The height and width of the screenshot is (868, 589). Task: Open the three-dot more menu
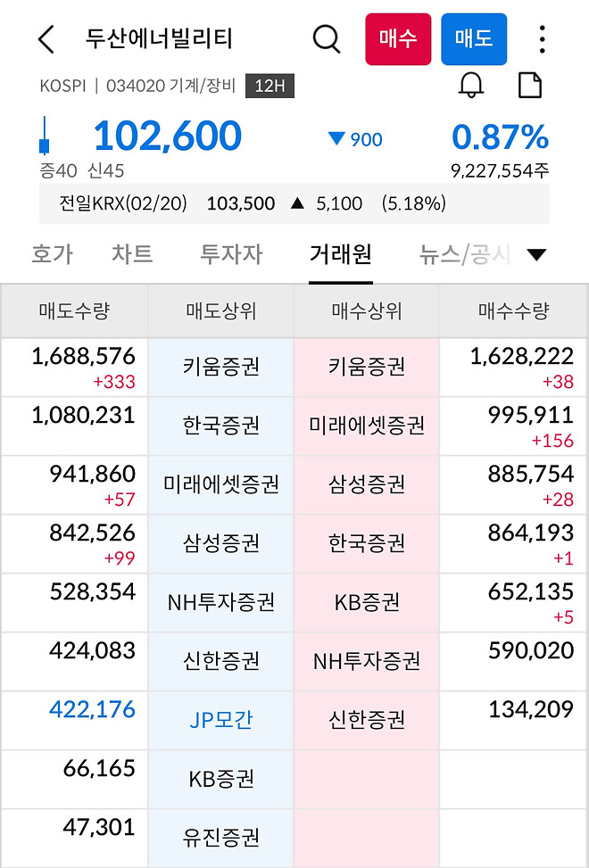point(542,39)
